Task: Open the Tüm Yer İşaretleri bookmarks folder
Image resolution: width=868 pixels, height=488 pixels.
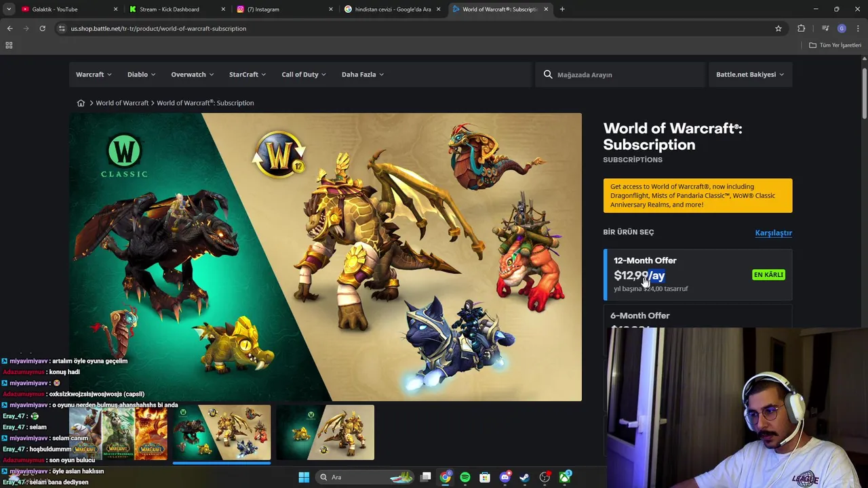Action: (835, 45)
